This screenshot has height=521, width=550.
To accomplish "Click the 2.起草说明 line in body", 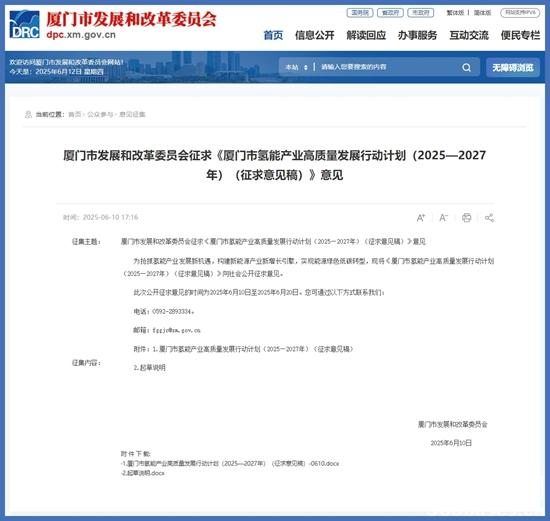I will (149, 368).
